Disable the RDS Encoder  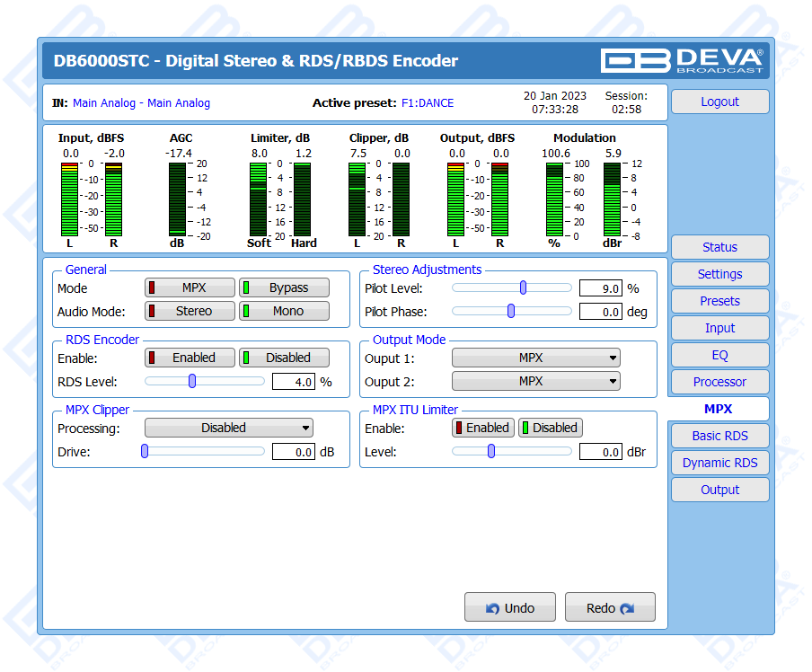point(284,358)
